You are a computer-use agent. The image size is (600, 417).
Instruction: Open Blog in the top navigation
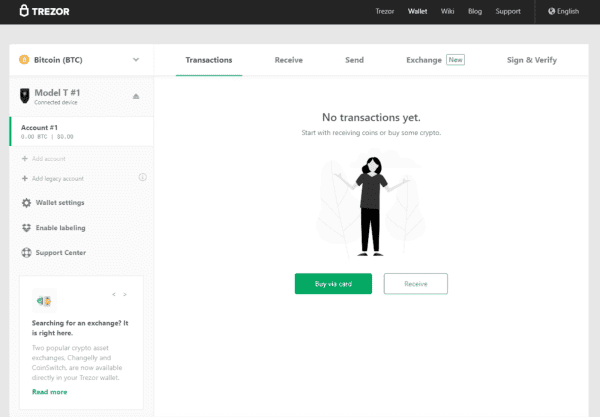tap(475, 11)
